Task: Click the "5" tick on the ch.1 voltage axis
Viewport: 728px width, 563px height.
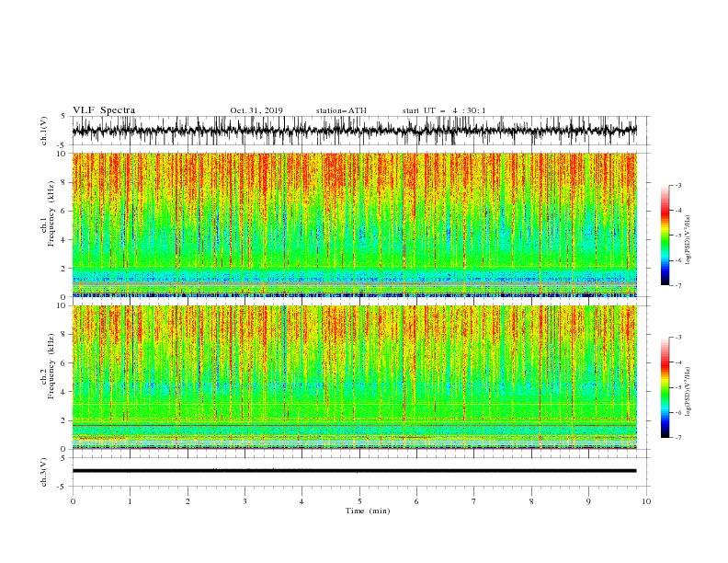Action: tap(63, 116)
